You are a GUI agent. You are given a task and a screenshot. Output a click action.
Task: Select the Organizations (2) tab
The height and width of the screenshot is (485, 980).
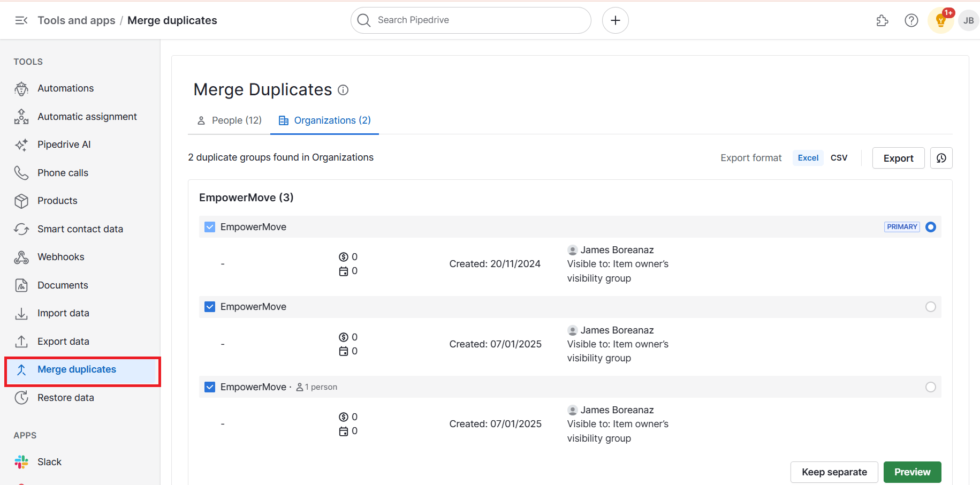[325, 120]
